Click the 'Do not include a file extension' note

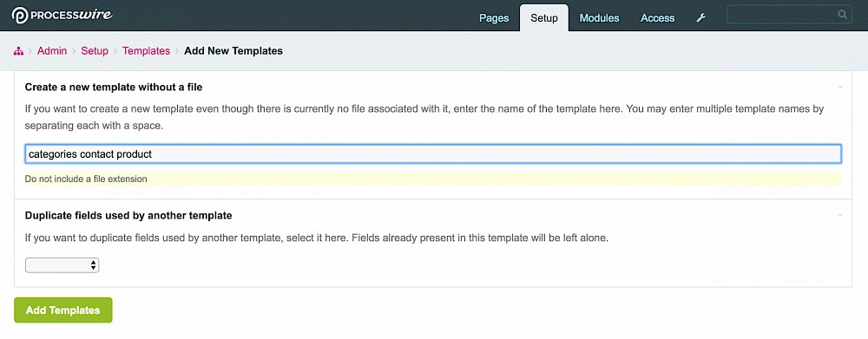(86, 179)
